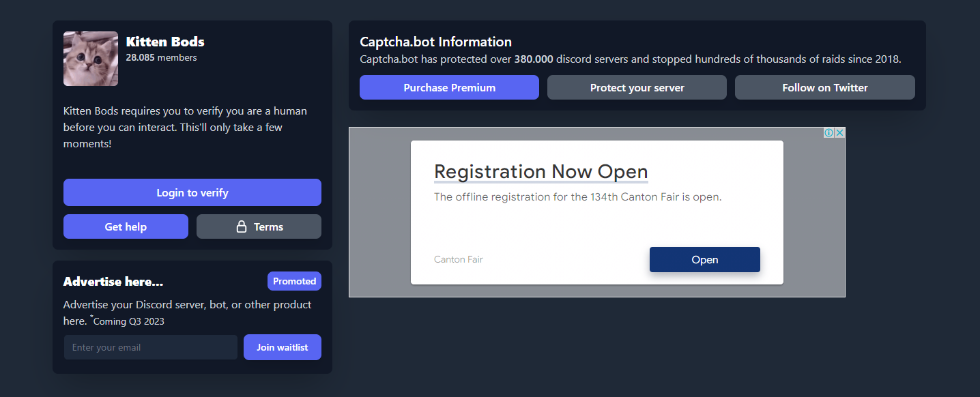The width and height of the screenshot is (980, 397).
Task: Click the lock icon on Terms button
Action: 241,227
